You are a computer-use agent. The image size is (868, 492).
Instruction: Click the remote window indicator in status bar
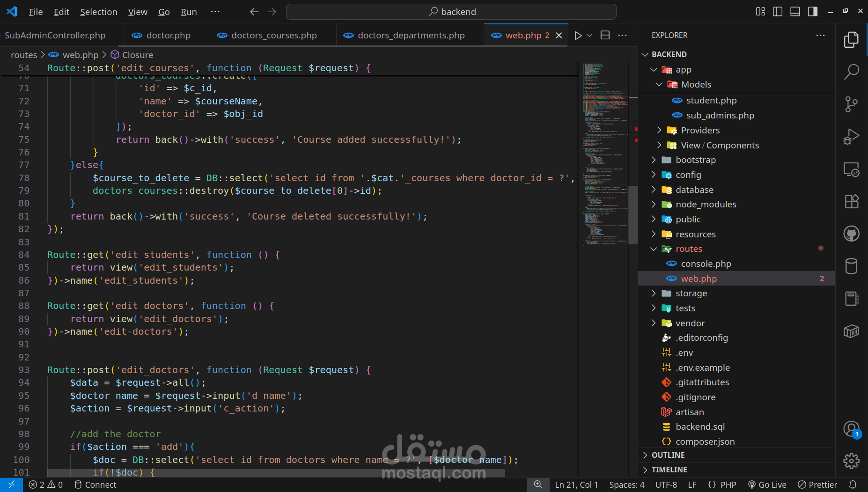[11, 485]
